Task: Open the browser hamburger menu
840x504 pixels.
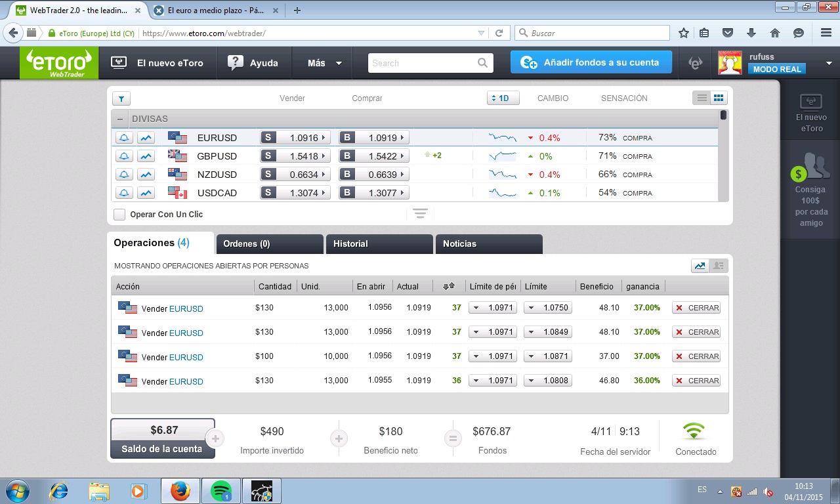Action: pos(826,33)
